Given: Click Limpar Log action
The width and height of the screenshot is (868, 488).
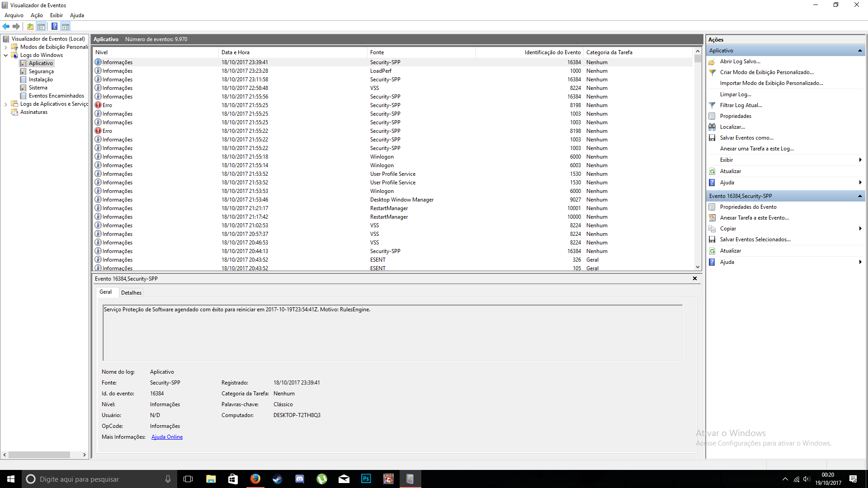Looking at the screenshot, I should (x=736, y=94).
